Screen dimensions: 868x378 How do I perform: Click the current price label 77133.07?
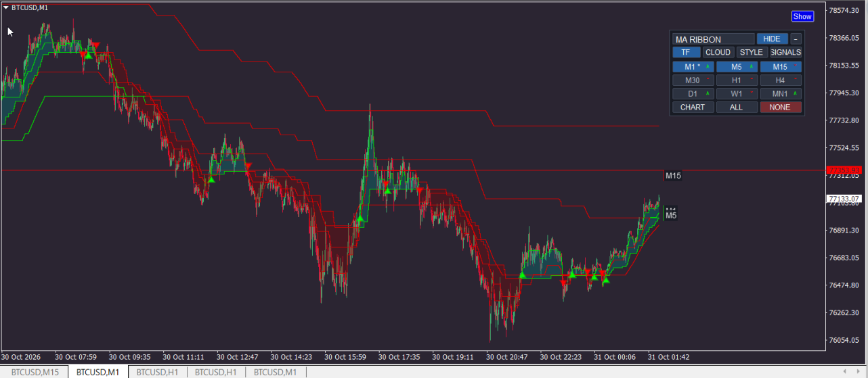point(843,199)
